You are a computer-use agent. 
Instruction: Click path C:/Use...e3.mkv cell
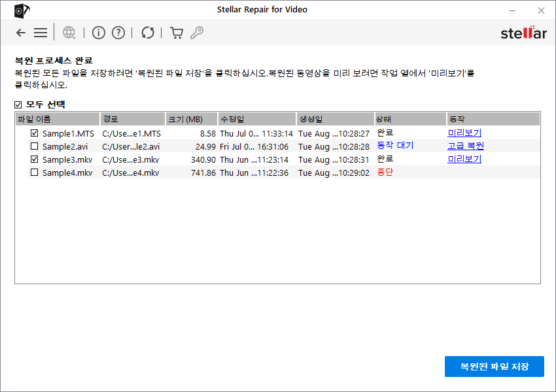click(130, 159)
